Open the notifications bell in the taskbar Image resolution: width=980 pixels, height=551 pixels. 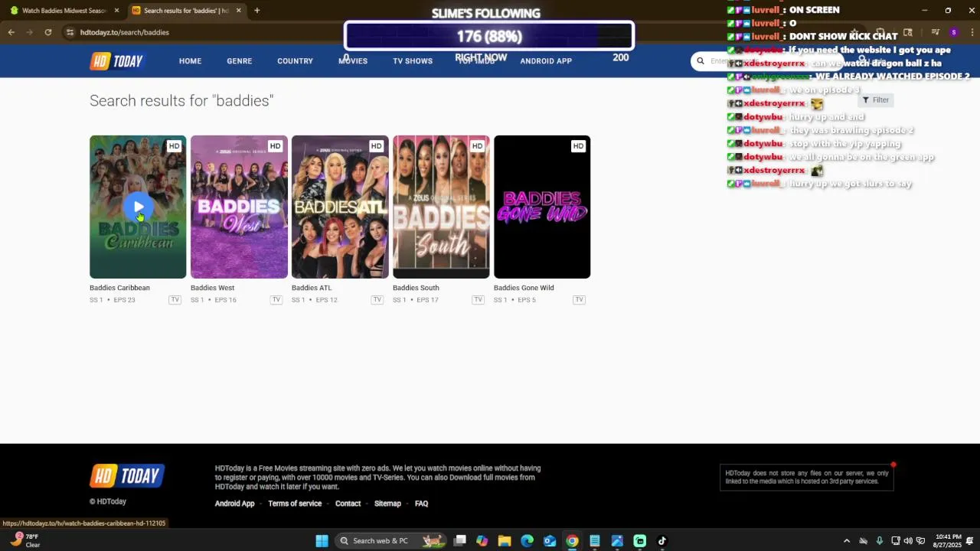click(969, 541)
